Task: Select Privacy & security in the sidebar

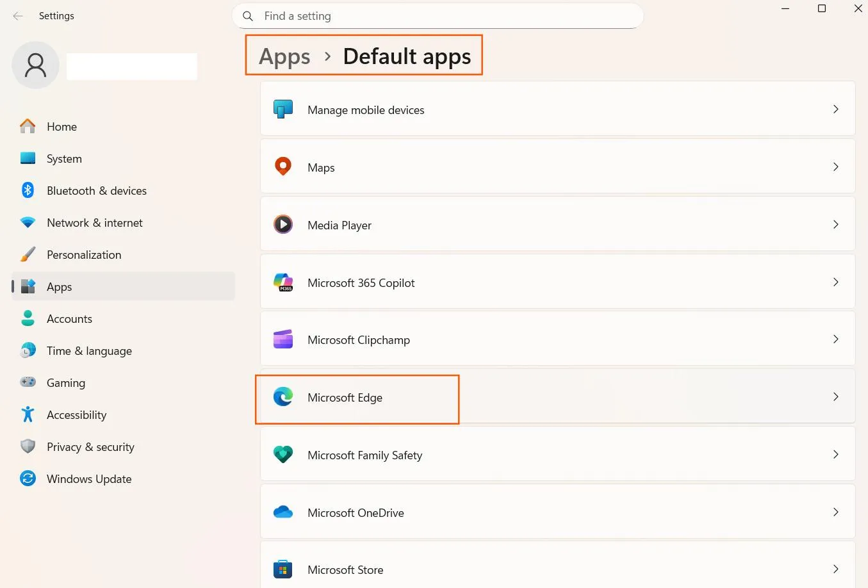Action: [90, 446]
